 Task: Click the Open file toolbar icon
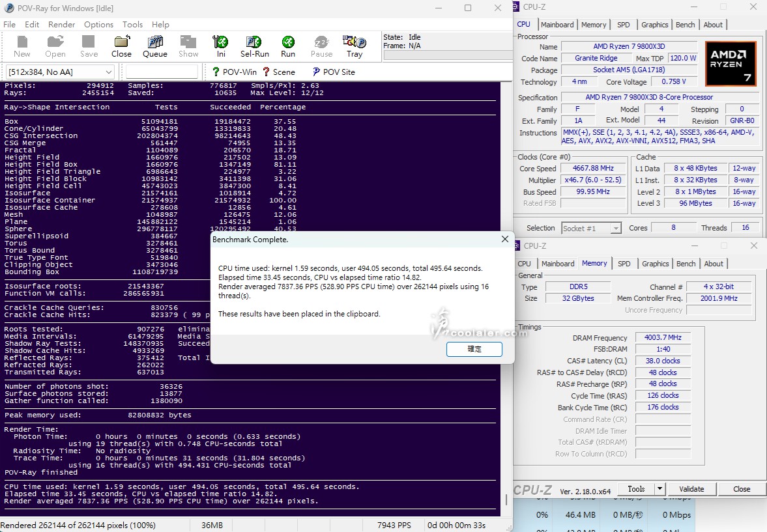tap(55, 46)
